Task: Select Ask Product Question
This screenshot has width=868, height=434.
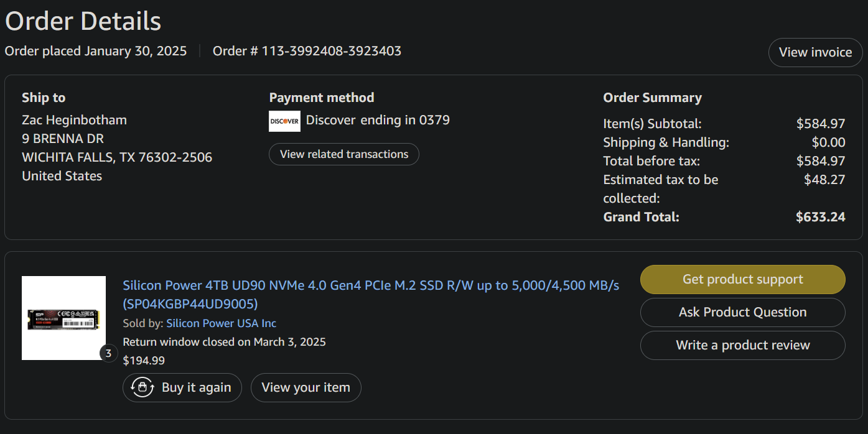Action: click(x=742, y=312)
